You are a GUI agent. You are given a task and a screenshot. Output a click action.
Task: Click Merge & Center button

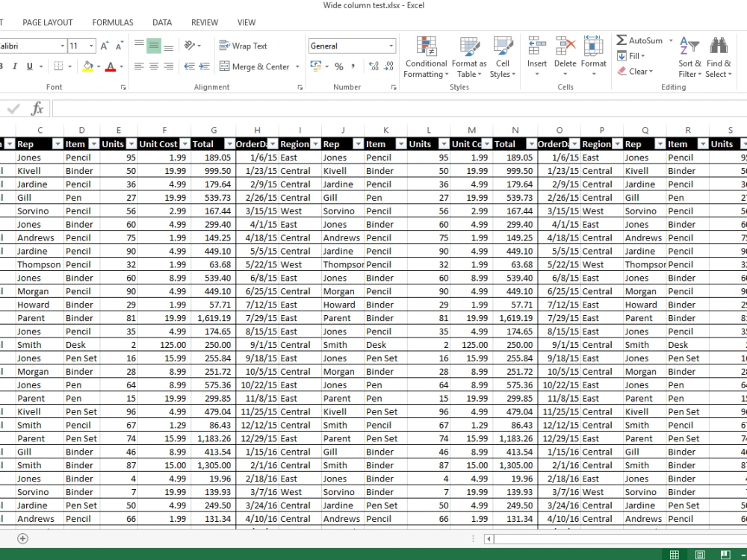point(255,66)
